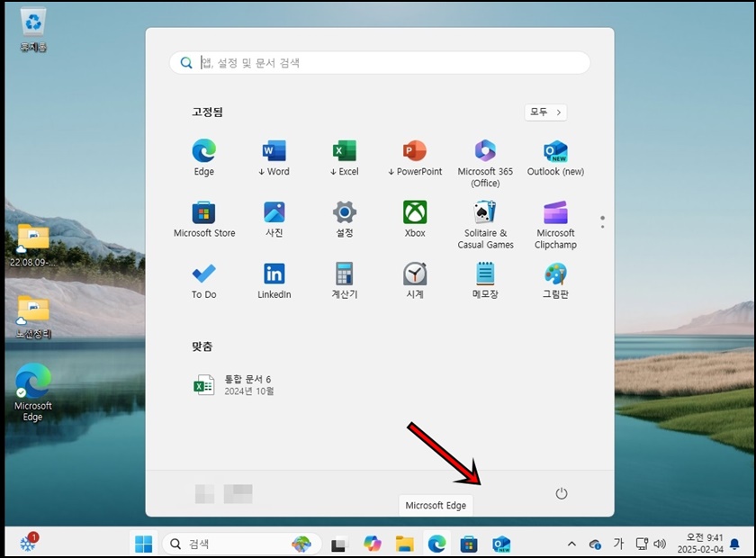
Task: Launch Outlook (new)
Action: [555, 157]
